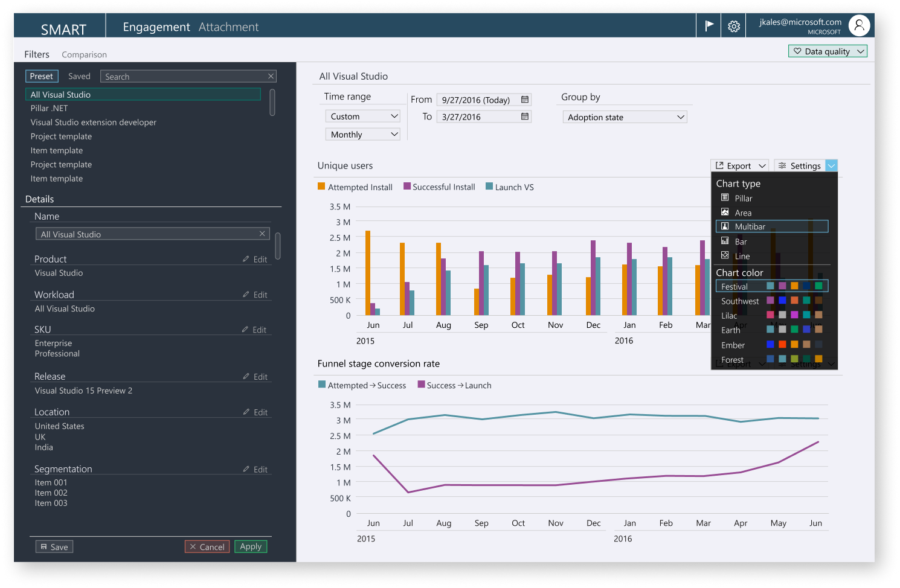This screenshot has width=900, height=588.
Task: Open calendar picker for From date
Action: (525, 100)
